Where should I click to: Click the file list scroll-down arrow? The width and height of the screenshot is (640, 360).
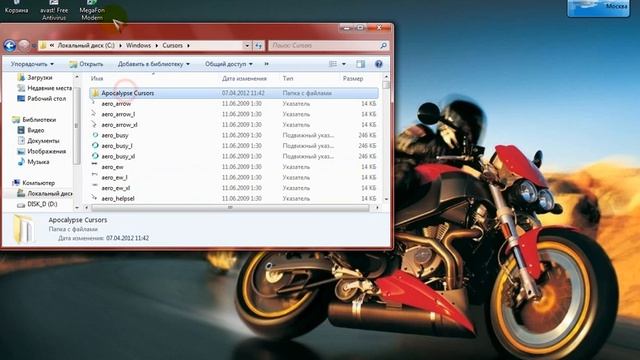pyautogui.click(x=386, y=199)
